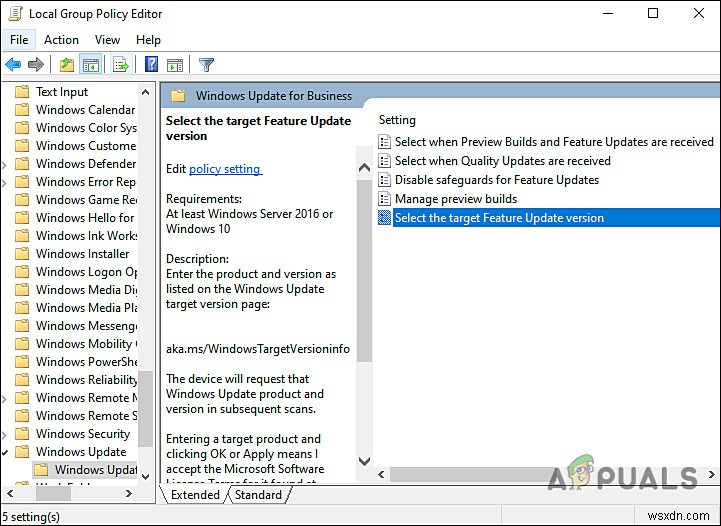Expand the Windows Defender tree node
This screenshot has height=526, width=721.
5,164
